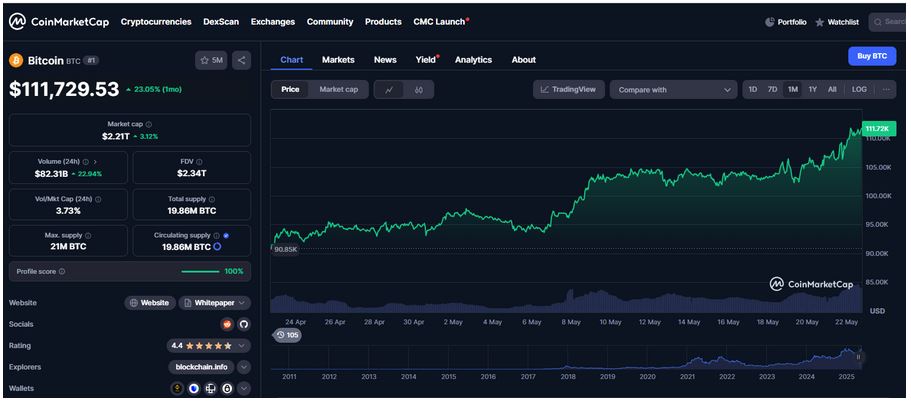Open CMC Launch menu
The width and height of the screenshot is (911, 402).
pos(440,21)
